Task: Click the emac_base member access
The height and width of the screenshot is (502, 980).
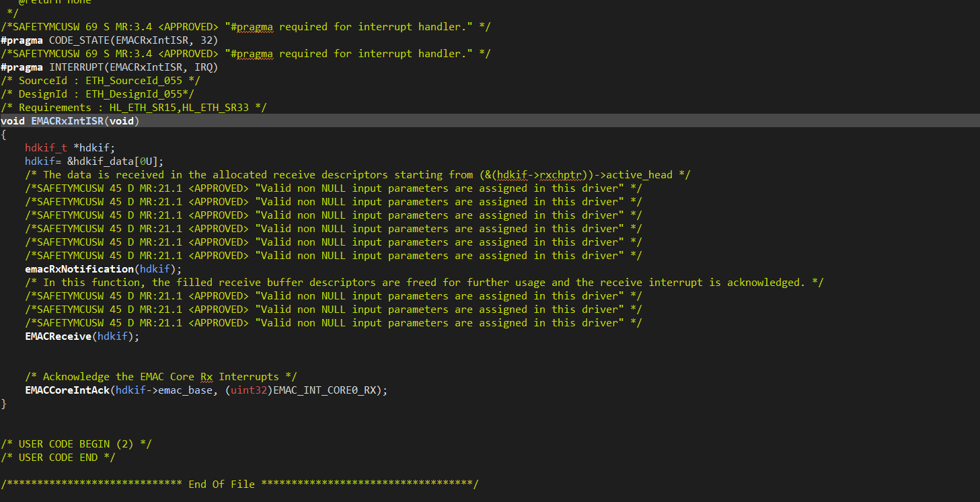Action: 185,390
